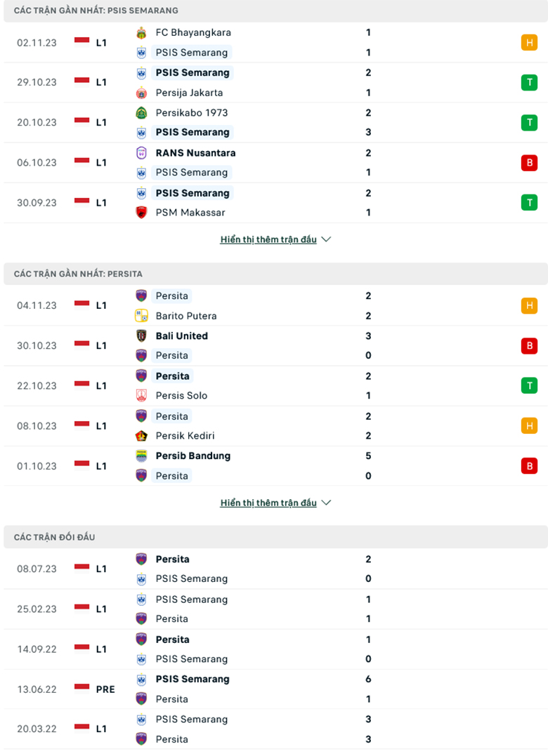Click orange H badge for 02.11.23 match

[529, 42]
